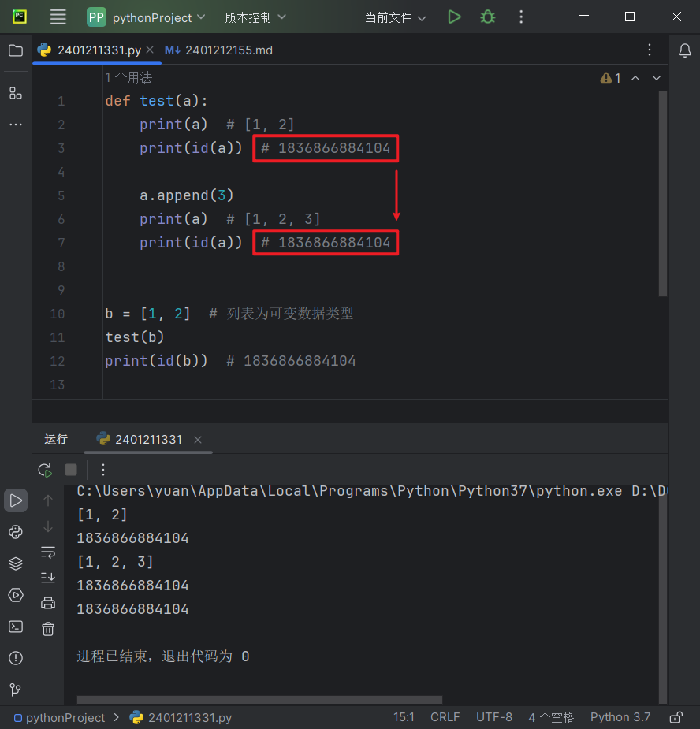Click the 'def test(a):' line
This screenshot has height=729, width=700.
(x=156, y=101)
